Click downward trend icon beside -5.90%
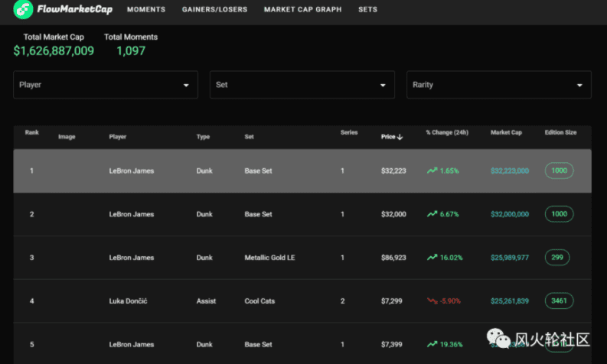 (x=432, y=301)
